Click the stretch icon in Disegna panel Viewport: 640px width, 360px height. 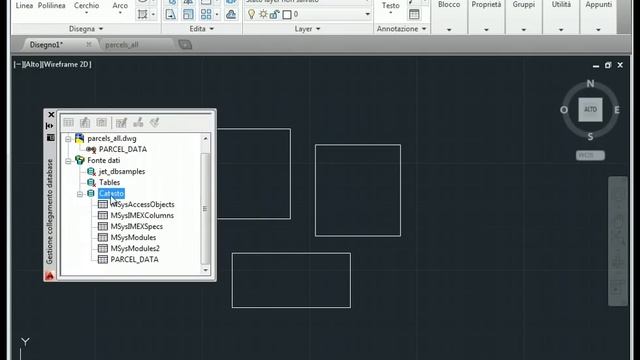coord(142,14)
